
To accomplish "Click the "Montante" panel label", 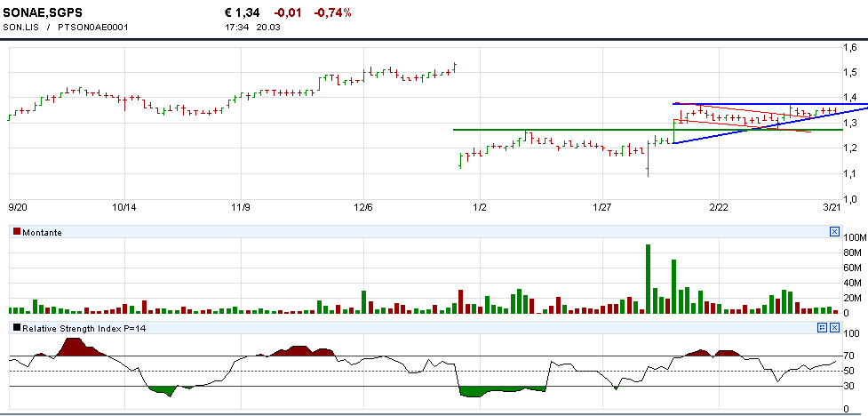I will point(42,233).
